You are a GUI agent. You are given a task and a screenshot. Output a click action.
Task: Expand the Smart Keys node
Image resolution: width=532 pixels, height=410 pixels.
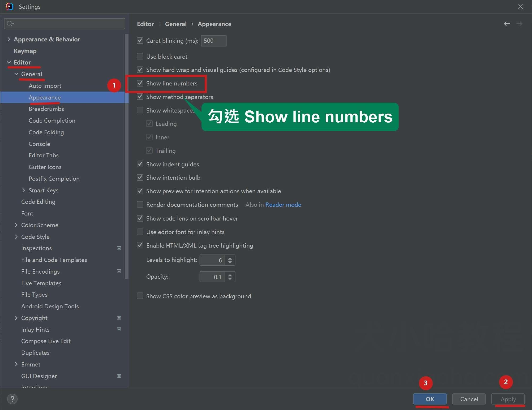24,190
